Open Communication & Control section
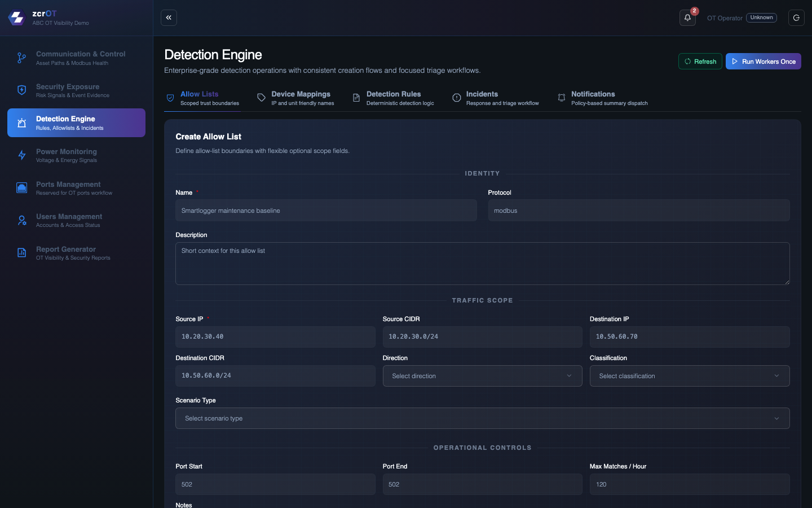The width and height of the screenshot is (812, 508). tap(76, 58)
